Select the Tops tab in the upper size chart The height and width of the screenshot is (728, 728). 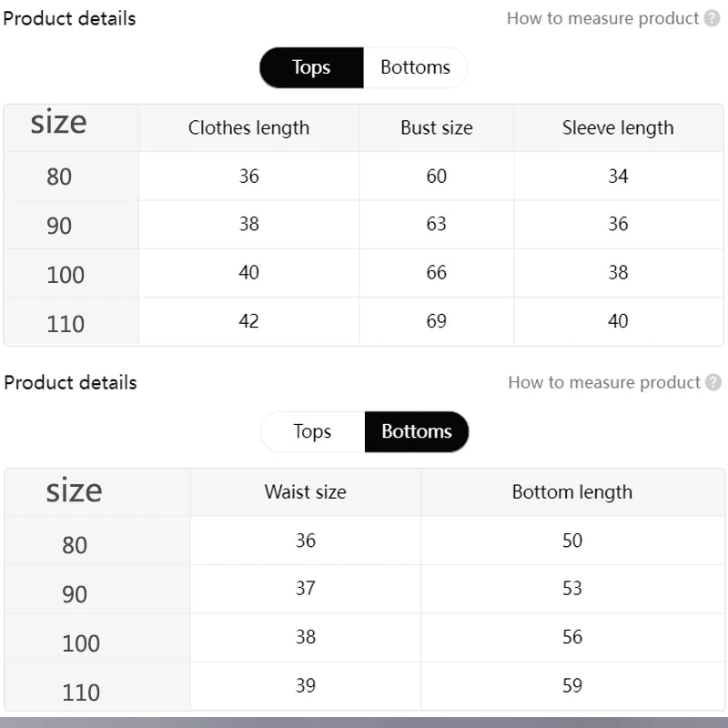311,67
